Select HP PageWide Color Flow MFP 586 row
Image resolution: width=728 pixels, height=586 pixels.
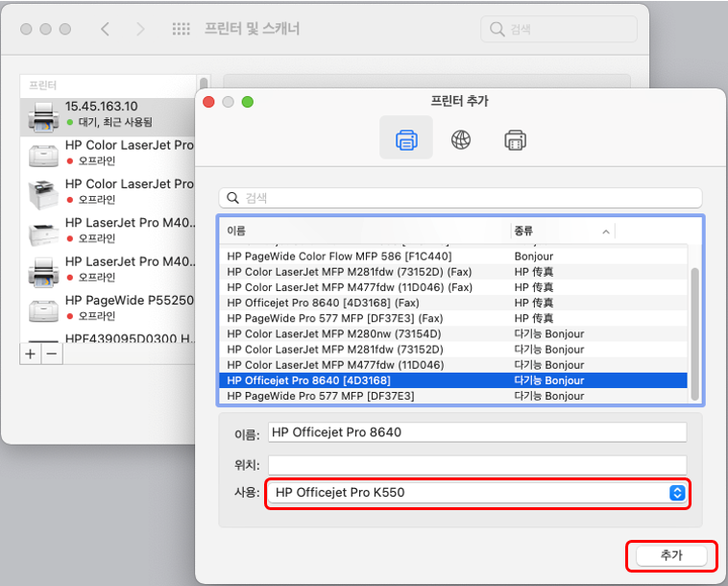(453, 256)
